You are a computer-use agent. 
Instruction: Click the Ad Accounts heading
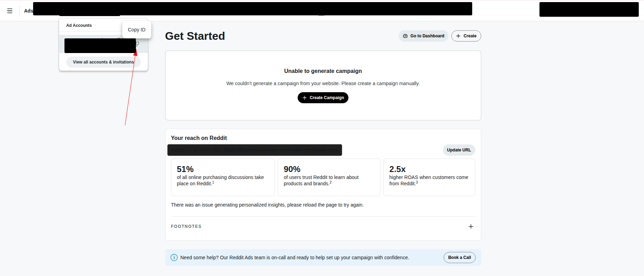click(79, 25)
